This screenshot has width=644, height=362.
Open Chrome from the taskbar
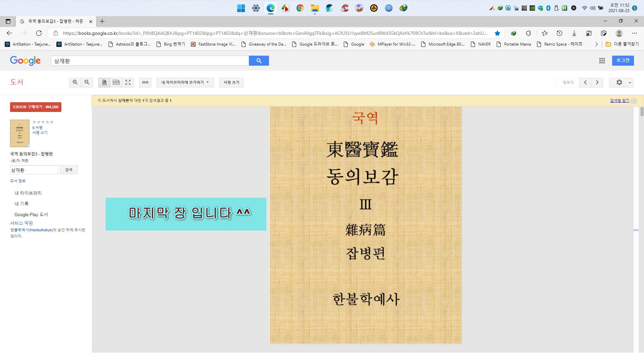click(x=300, y=8)
